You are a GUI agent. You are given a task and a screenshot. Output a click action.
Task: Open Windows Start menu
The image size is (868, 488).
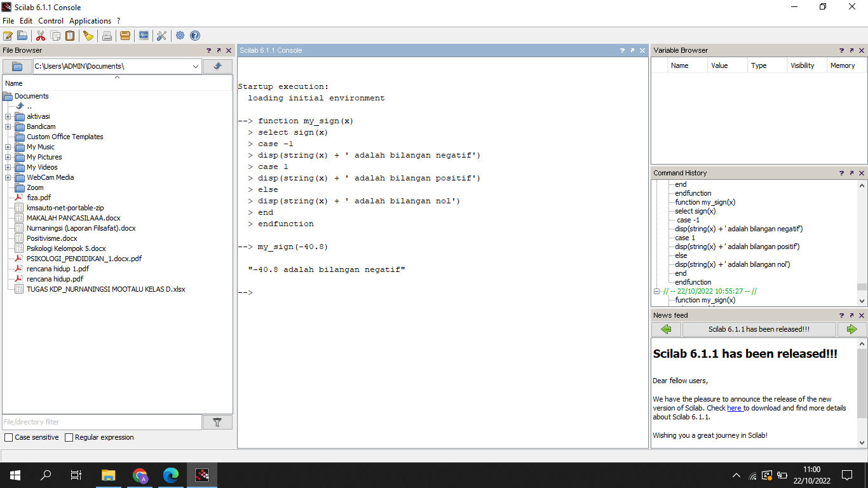15,475
